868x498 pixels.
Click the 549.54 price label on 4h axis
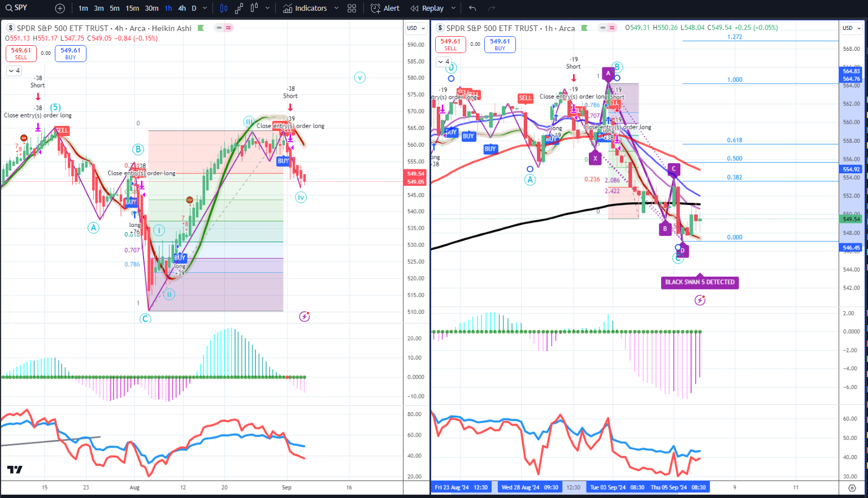coord(416,174)
